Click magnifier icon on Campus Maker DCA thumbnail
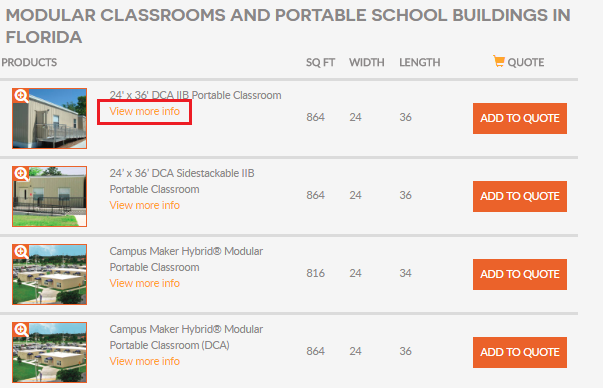Image resolution: width=603 pixels, height=388 pixels. (x=21, y=330)
